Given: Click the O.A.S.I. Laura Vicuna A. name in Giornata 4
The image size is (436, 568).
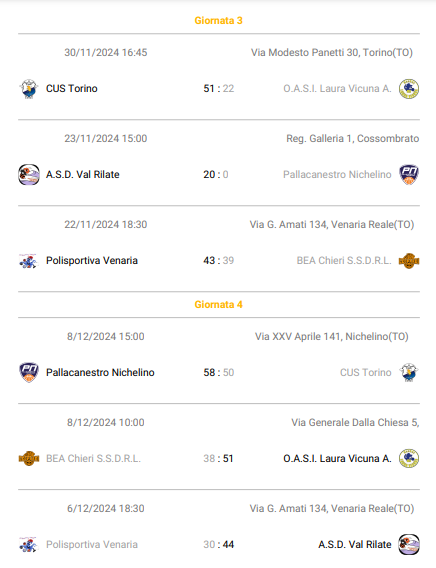Looking at the screenshot, I should pyautogui.click(x=337, y=459).
